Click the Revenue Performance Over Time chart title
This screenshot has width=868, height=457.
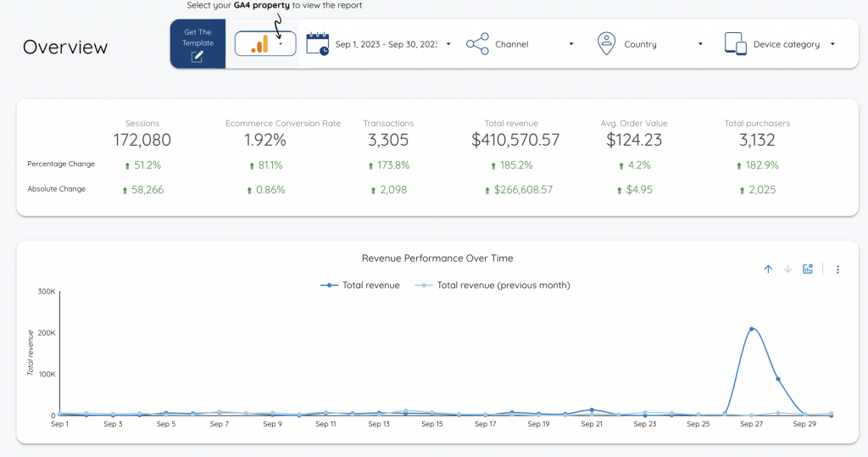[x=437, y=258]
